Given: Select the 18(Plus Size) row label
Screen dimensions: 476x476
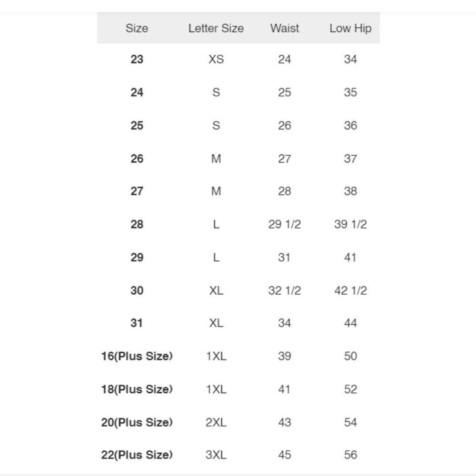Looking at the screenshot, I should tap(137, 389).
